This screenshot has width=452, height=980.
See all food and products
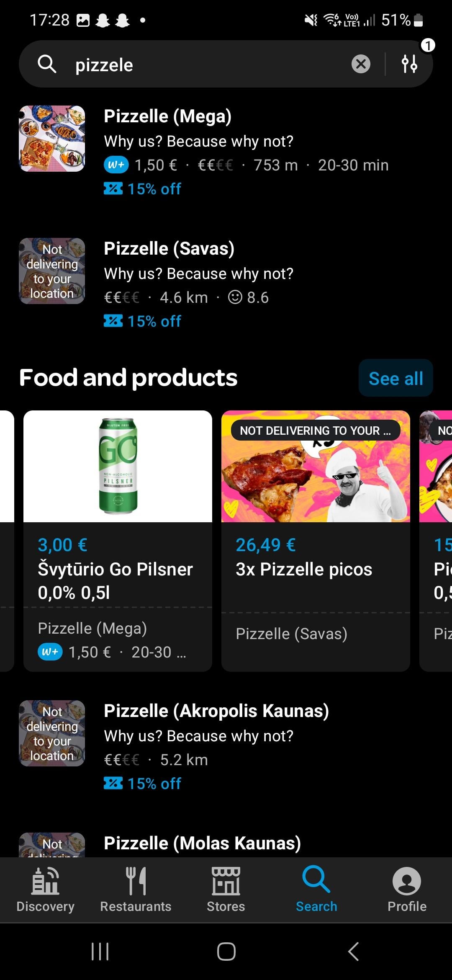pyautogui.click(x=396, y=378)
